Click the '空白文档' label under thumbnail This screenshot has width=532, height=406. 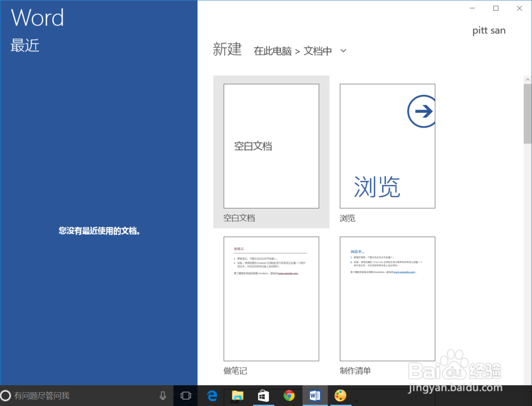click(239, 218)
